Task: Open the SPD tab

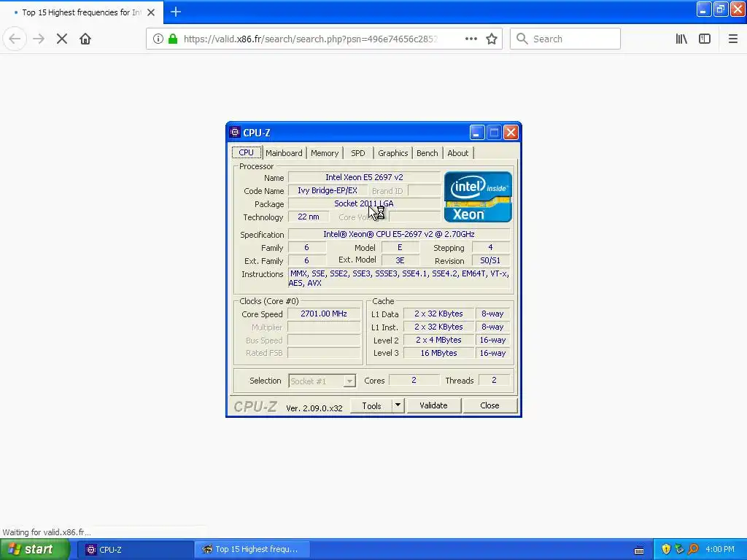Action: [x=357, y=153]
